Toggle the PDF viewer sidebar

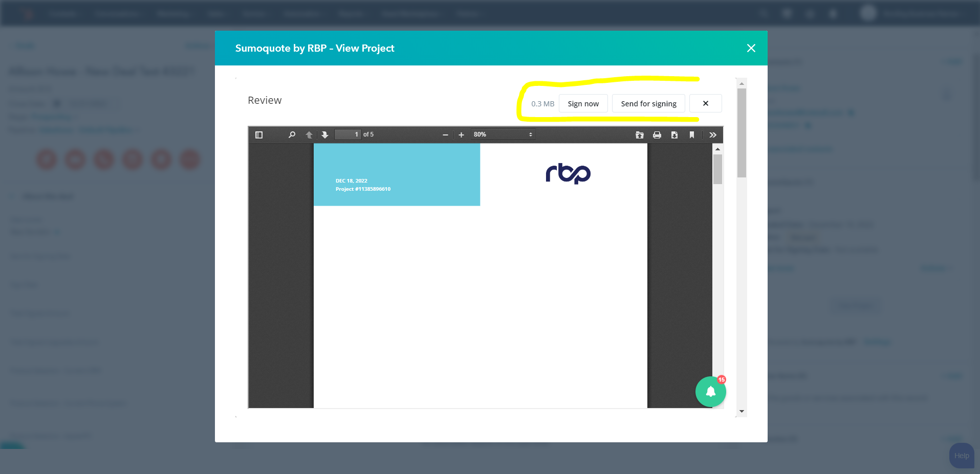coord(259,135)
